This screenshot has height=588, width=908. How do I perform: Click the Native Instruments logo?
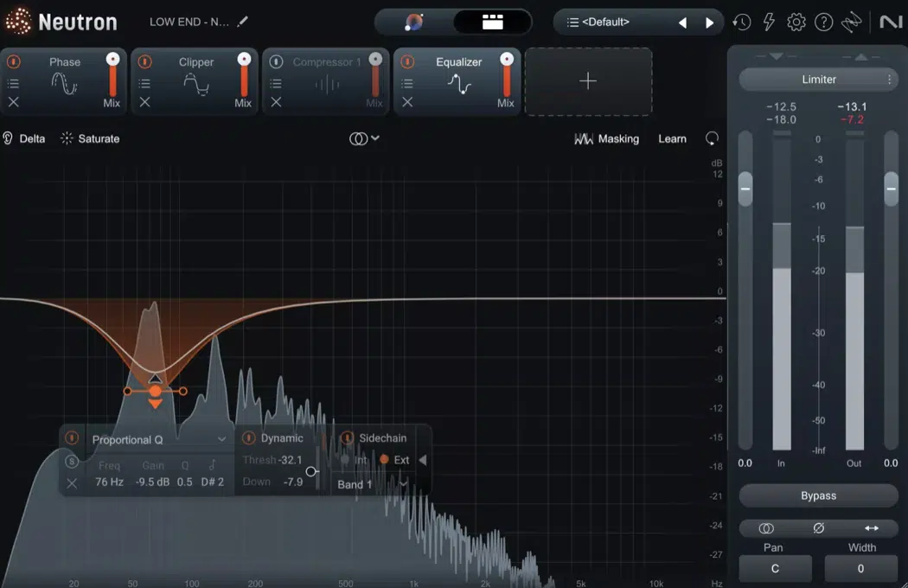coord(891,22)
